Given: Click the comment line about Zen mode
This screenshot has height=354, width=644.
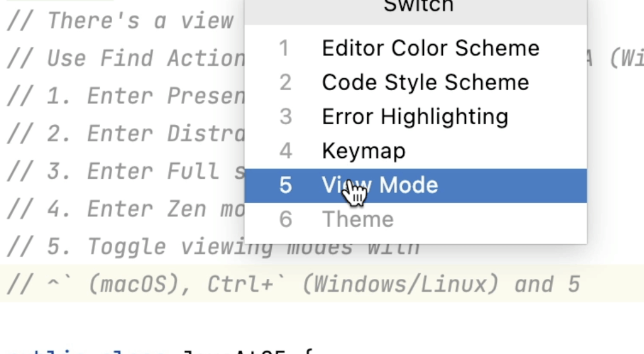Looking at the screenshot, I should 121,209.
